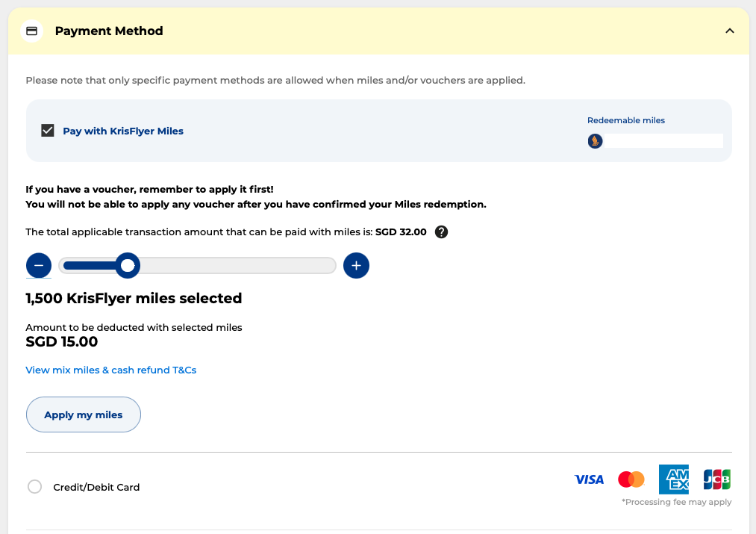Click the KrisFlyer miles logo icon
The width and height of the screenshot is (756, 534).
click(x=595, y=141)
